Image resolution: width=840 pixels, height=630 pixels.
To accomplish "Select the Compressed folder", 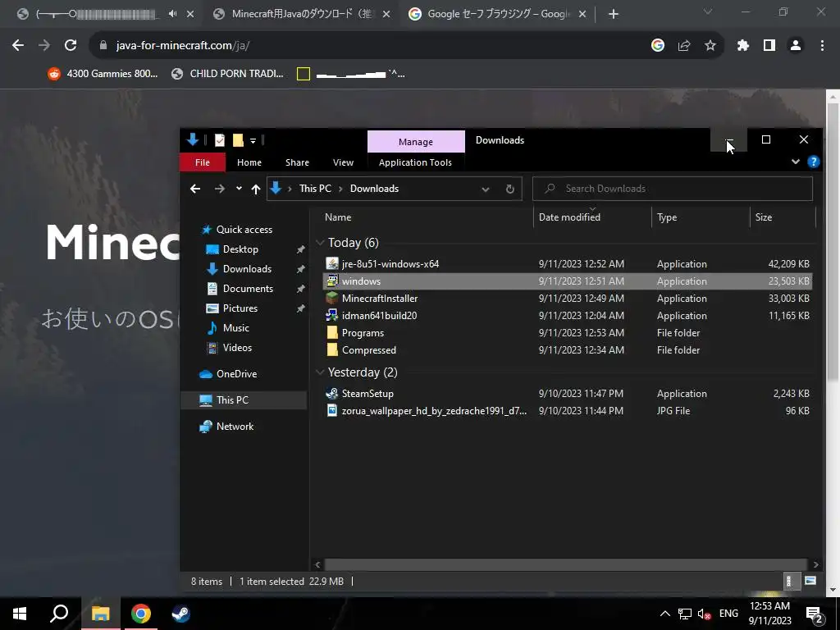I will 568,349.
